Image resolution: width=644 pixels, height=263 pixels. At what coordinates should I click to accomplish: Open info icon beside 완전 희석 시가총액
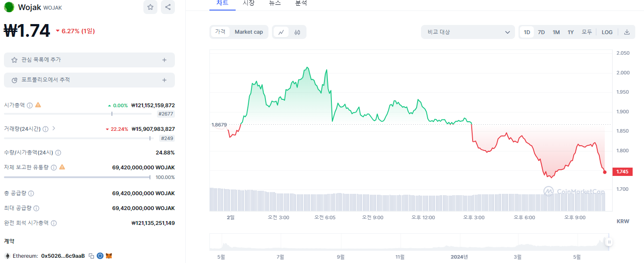[x=54, y=223]
